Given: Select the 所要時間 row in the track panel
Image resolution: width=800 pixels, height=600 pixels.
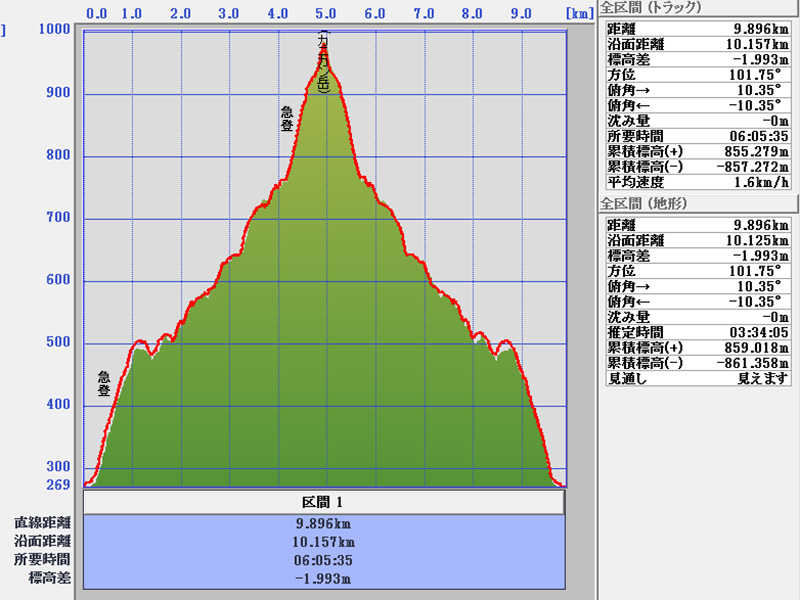Looking at the screenshot, I should pyautogui.click(x=698, y=135).
